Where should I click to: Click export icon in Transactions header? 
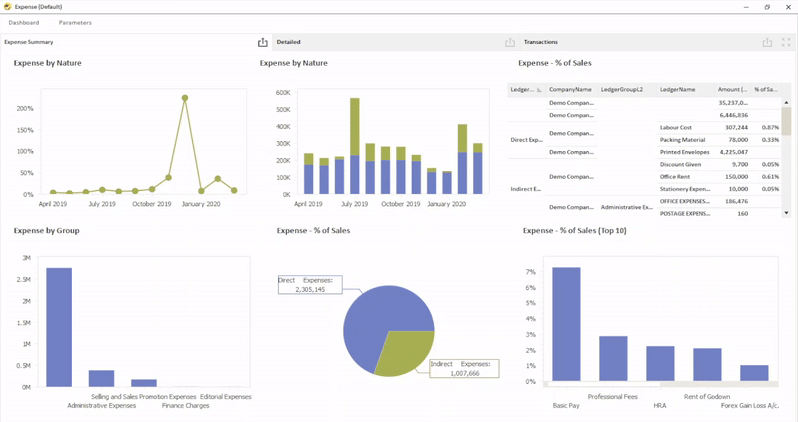click(x=767, y=42)
